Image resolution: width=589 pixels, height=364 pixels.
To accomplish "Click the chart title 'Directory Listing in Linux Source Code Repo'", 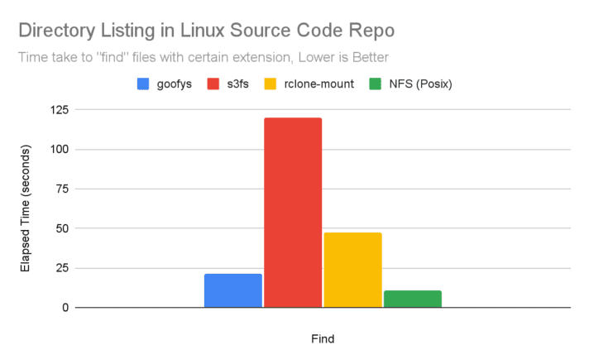I will pos(206,31).
